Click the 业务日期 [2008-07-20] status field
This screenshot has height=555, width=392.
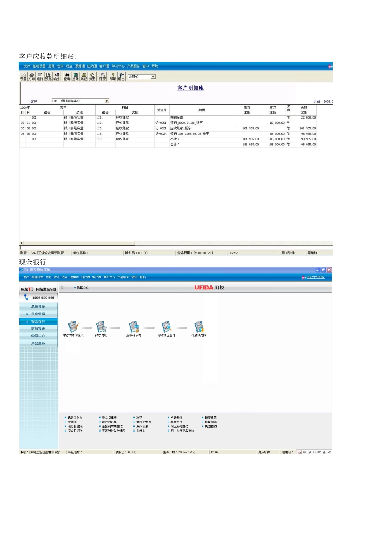(195, 253)
